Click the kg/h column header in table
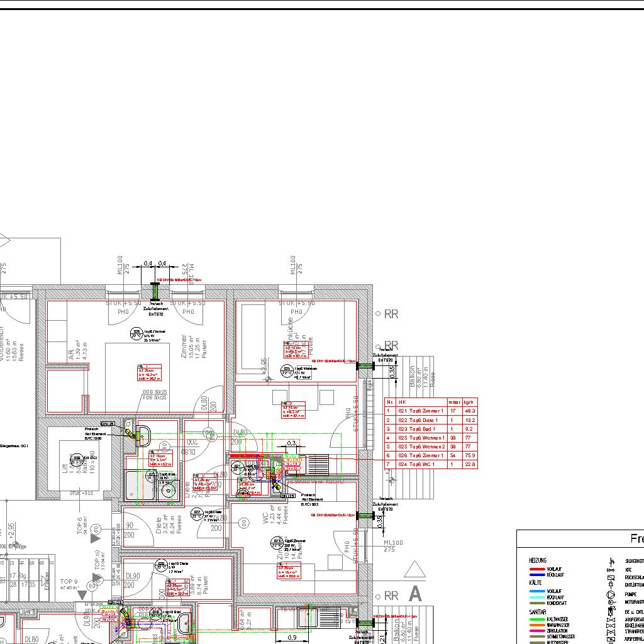Viewport: 644px width, 644px height. pyautogui.click(x=470, y=401)
